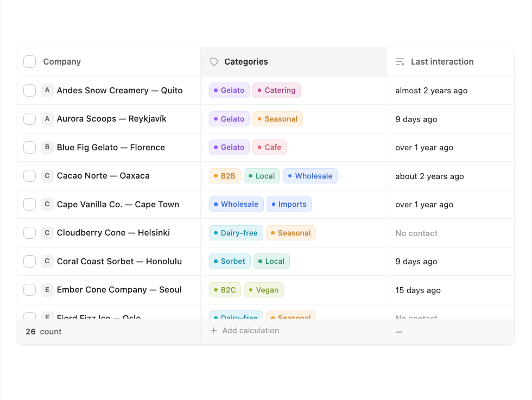The image size is (532, 400).
Task: Tick the Blue Fig Gelato row checkbox
Action: click(29, 147)
